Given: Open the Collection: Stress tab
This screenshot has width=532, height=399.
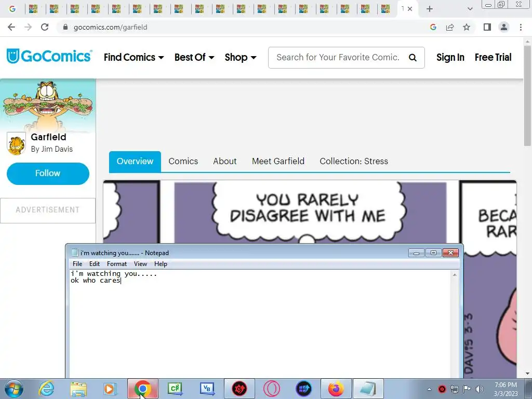Looking at the screenshot, I should click(353, 161).
